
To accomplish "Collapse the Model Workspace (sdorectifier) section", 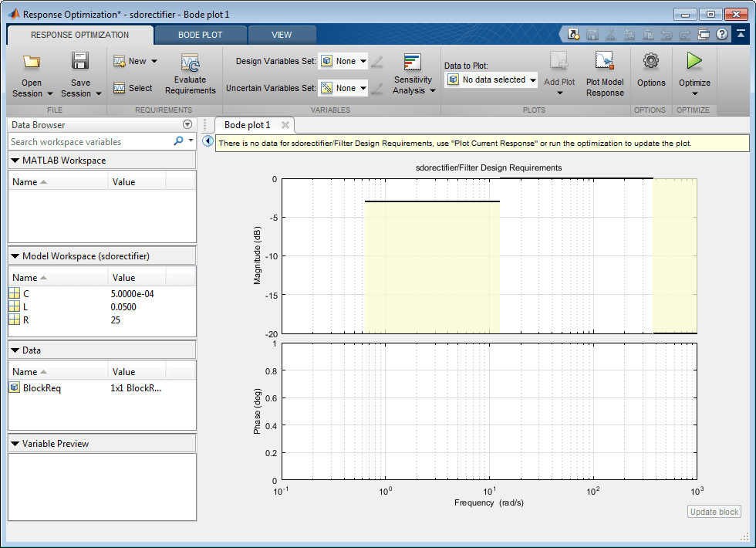I will [x=15, y=256].
